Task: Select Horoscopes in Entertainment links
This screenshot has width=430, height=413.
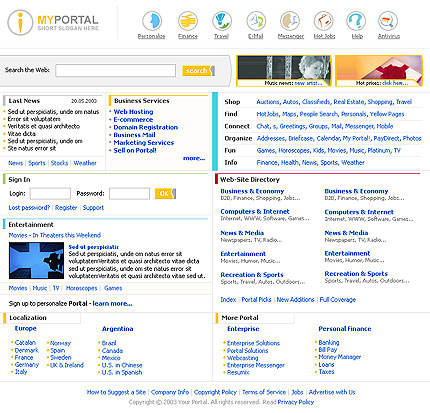Action: [x=81, y=288]
